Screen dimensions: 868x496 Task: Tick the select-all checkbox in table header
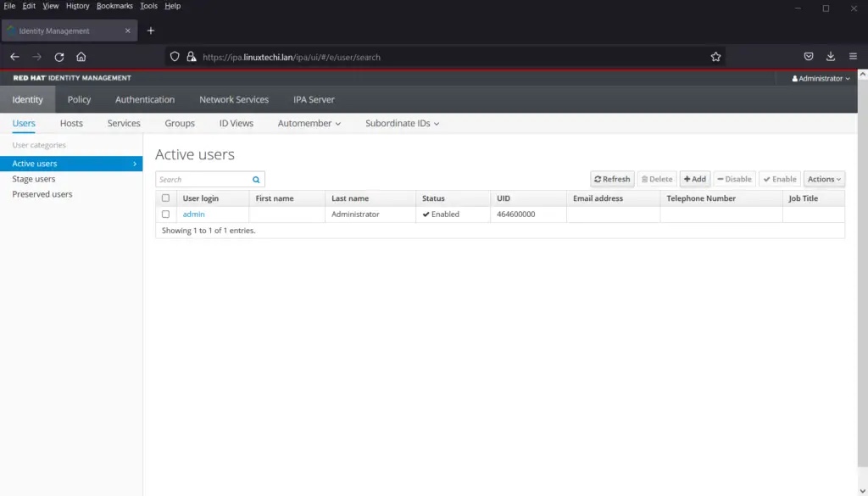tap(166, 198)
